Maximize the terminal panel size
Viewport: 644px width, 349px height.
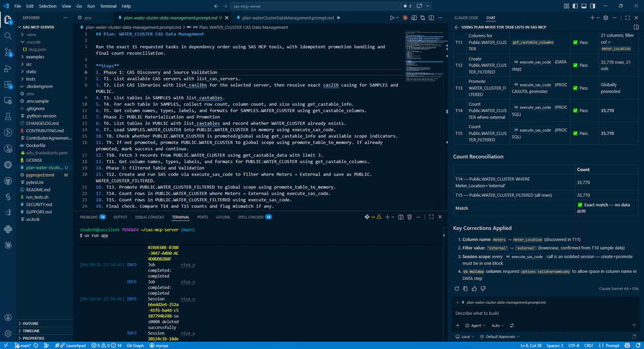coord(431,217)
